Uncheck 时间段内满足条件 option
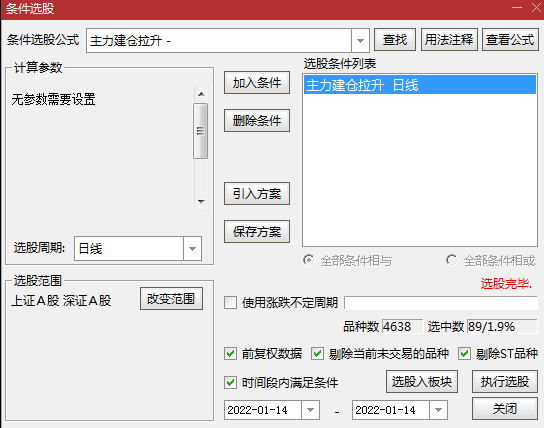 point(231,383)
